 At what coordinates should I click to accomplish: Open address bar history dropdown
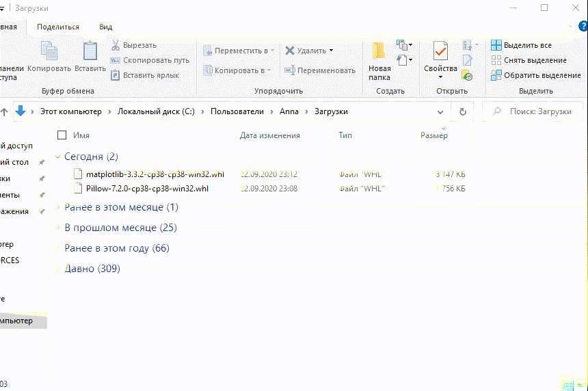[440, 111]
